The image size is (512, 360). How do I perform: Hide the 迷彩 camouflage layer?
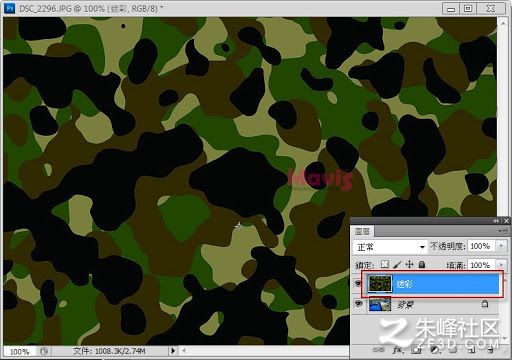pyautogui.click(x=359, y=284)
